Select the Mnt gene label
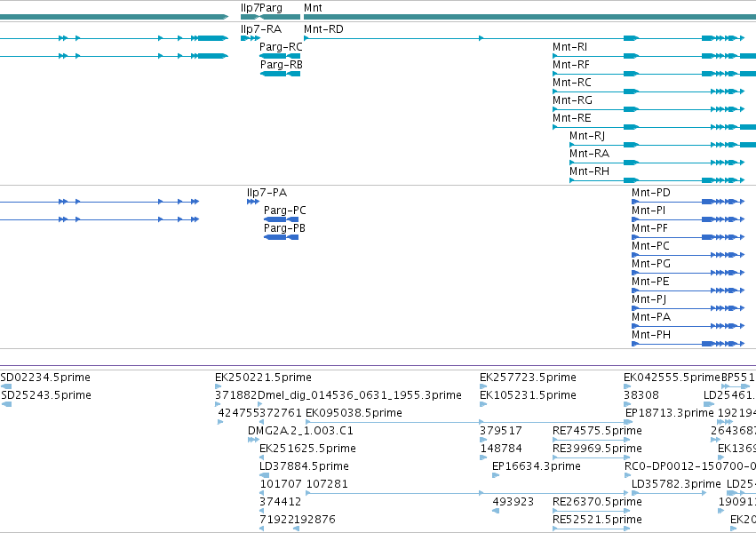 [313, 8]
